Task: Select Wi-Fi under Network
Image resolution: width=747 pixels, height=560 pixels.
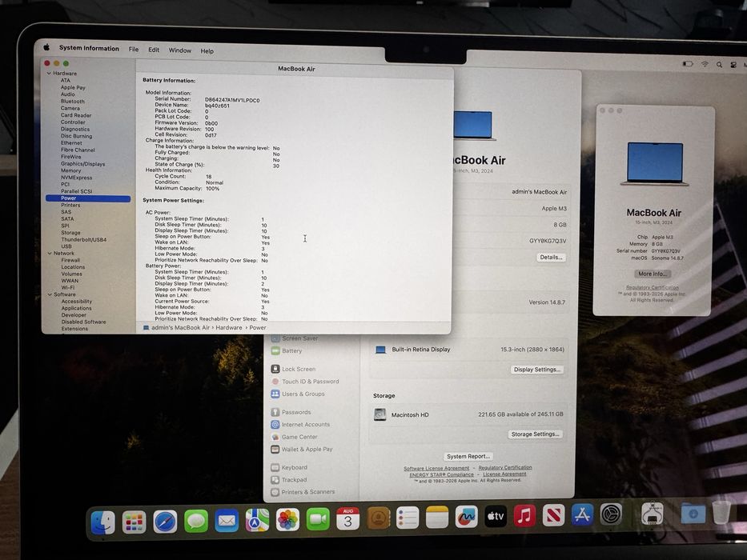Action: pos(67,288)
